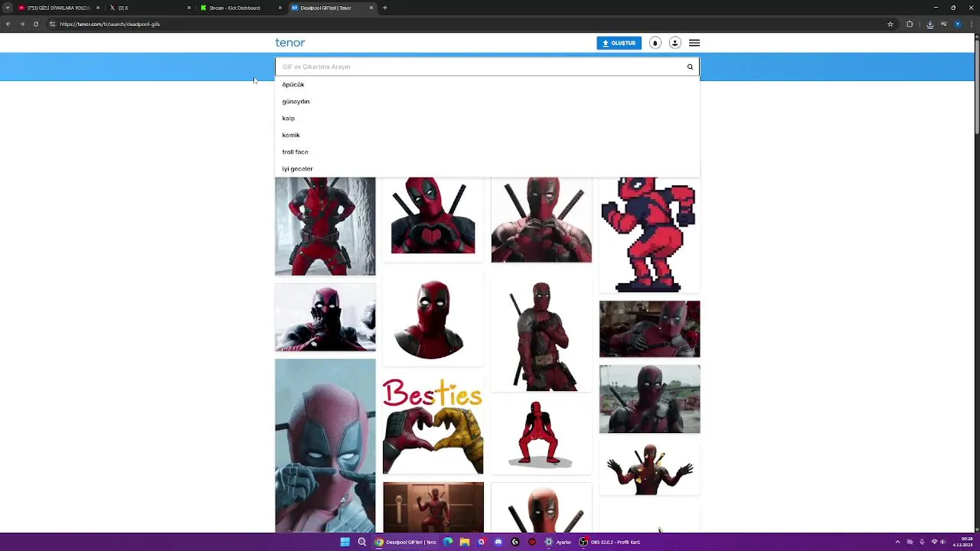The height and width of the screenshot is (551, 980).
Task: Open the Deadpool confetti hands GIF
Action: 649,468
